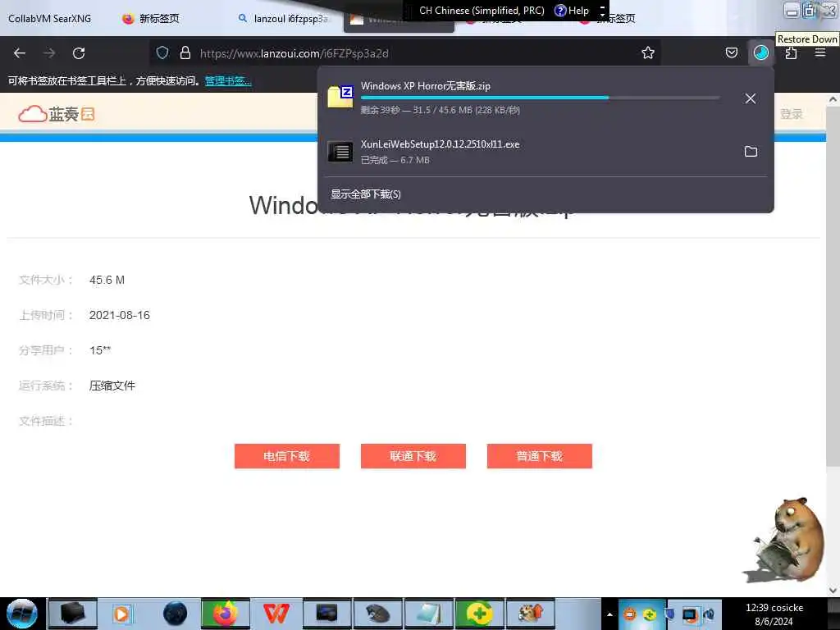The width and height of the screenshot is (840, 630).
Task: Click the 蓝奏云 cloud logo
Action: coord(57,113)
